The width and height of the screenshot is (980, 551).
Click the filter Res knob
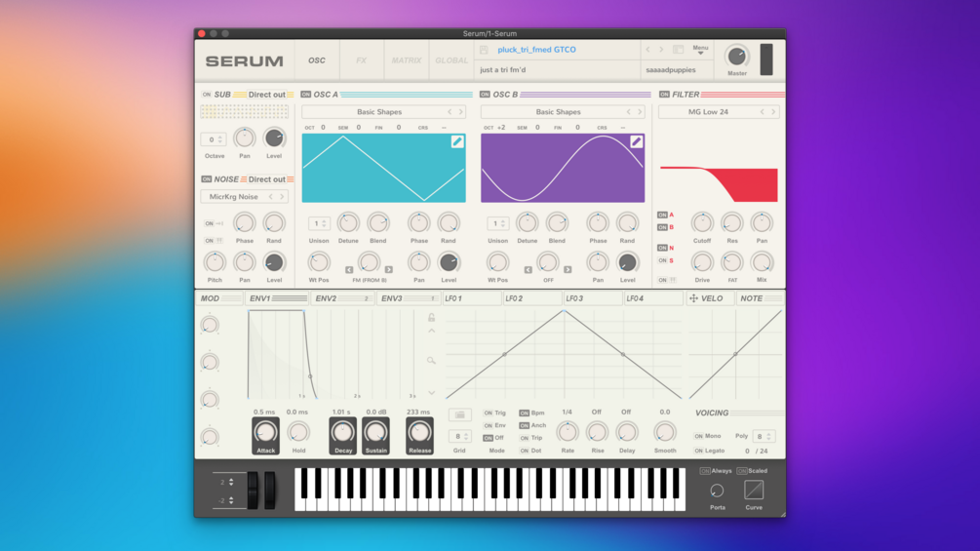click(732, 223)
